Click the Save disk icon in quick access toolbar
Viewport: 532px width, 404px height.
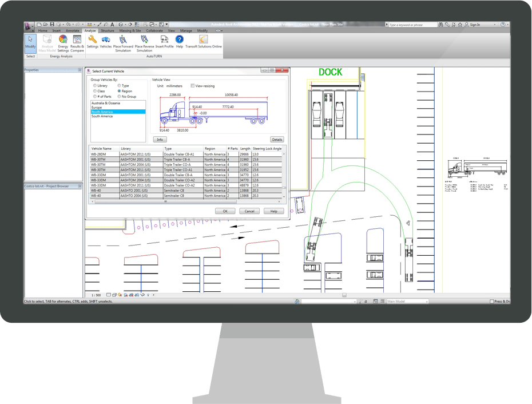pyautogui.click(x=52, y=25)
